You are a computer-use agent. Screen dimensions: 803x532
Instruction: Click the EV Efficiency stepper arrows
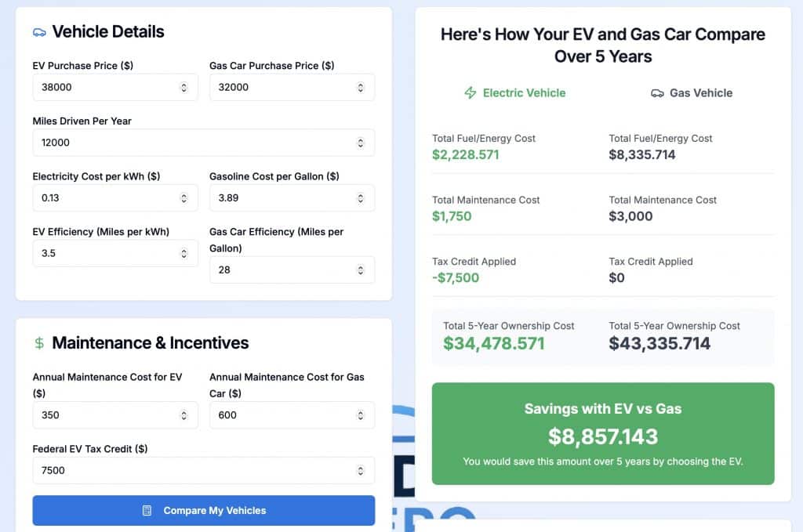coord(183,254)
